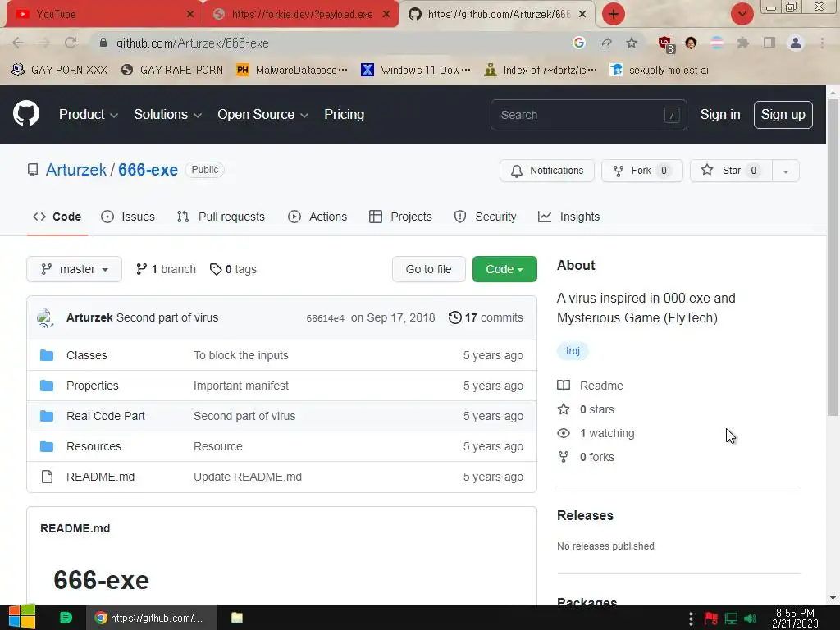This screenshot has height=630, width=840.
Task: Click page vertical scrollbar thumb
Action: (833, 257)
